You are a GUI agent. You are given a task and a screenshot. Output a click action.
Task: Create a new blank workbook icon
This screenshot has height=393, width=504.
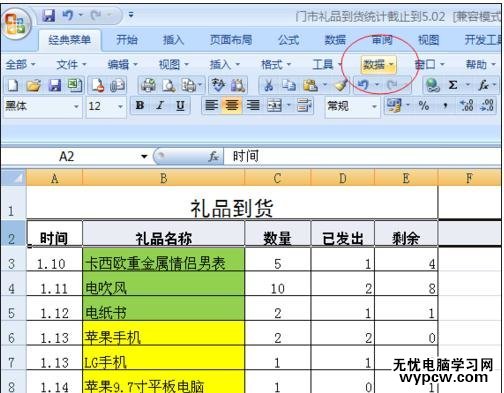(x=13, y=86)
